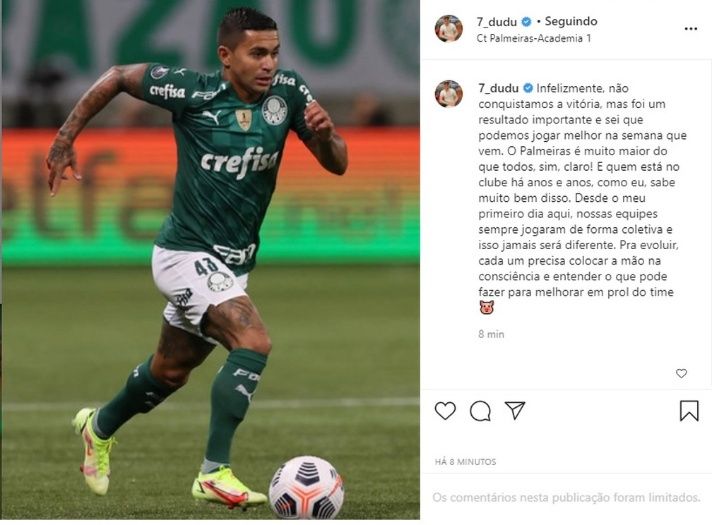Open the avatar beside the caption
Screen dimensions: 712x525
[449, 94]
